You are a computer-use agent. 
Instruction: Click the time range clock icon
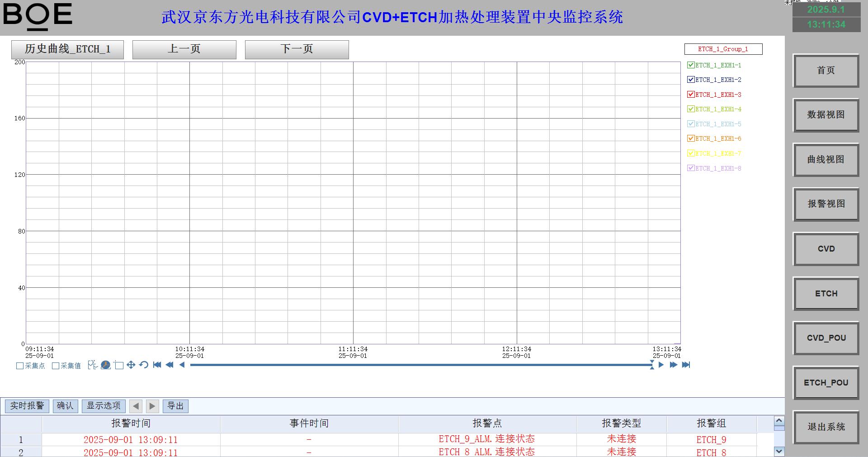coord(106,365)
